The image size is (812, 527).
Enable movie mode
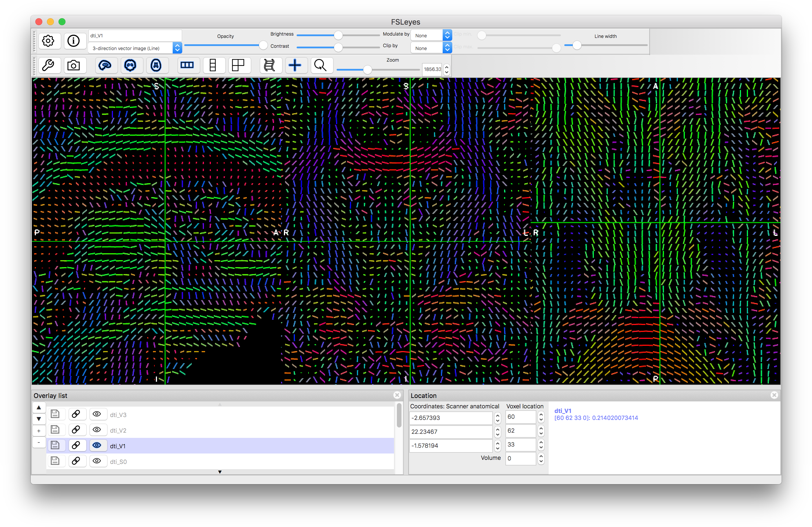(x=270, y=65)
